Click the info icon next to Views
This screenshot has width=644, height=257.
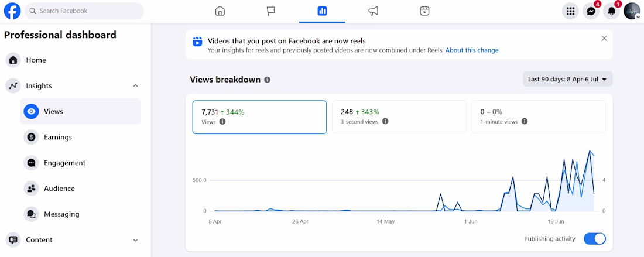click(x=222, y=122)
